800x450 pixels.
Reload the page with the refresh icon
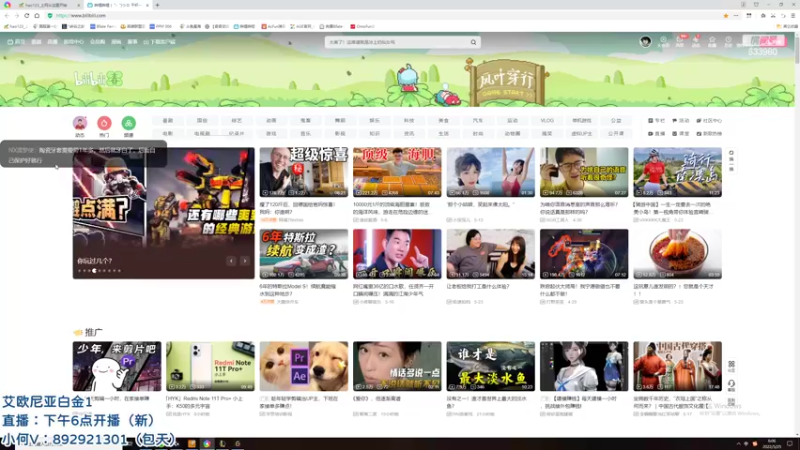(27, 16)
